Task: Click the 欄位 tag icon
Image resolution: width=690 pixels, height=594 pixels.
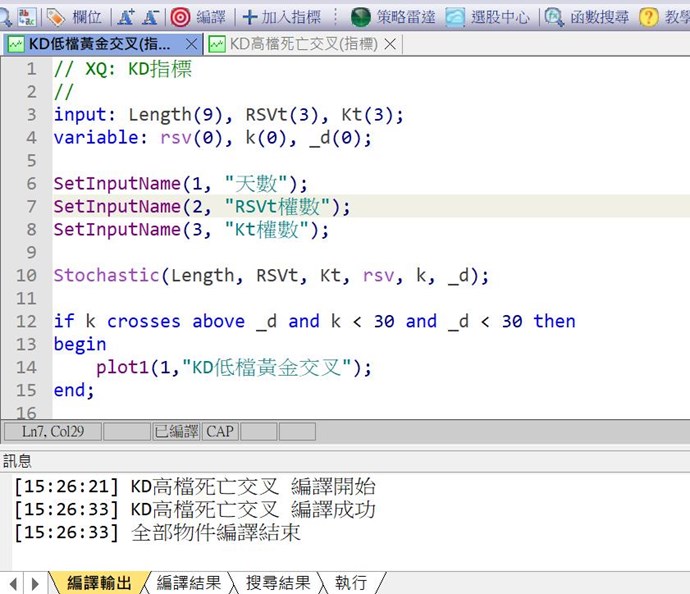Action: [57, 17]
